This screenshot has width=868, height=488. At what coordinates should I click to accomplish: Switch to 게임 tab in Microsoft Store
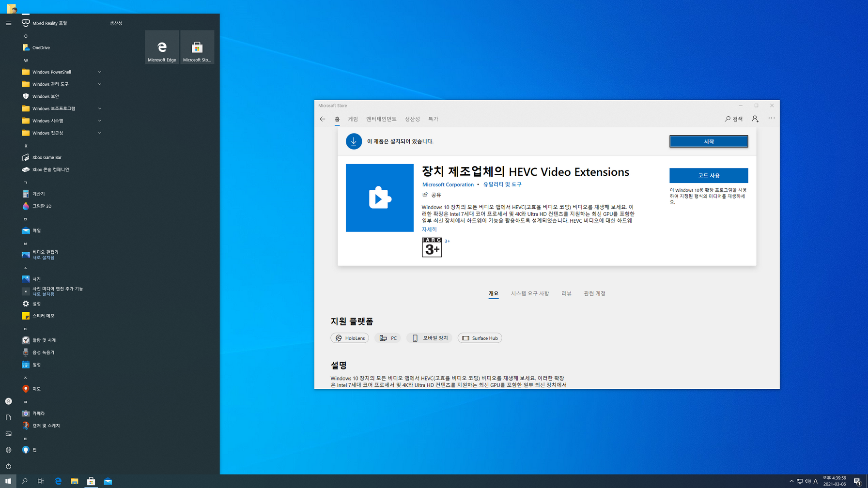[x=353, y=119]
